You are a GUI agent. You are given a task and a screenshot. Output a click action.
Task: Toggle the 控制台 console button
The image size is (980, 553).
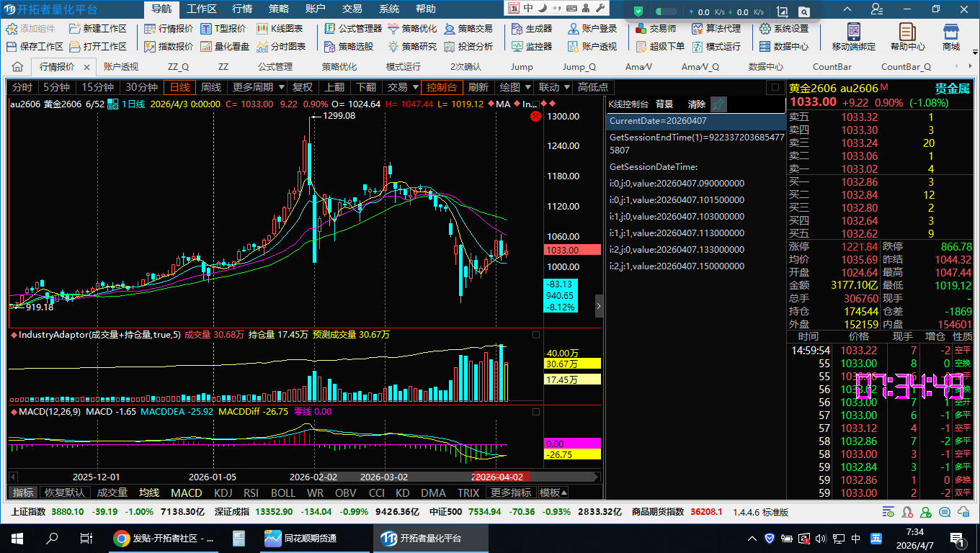(442, 87)
